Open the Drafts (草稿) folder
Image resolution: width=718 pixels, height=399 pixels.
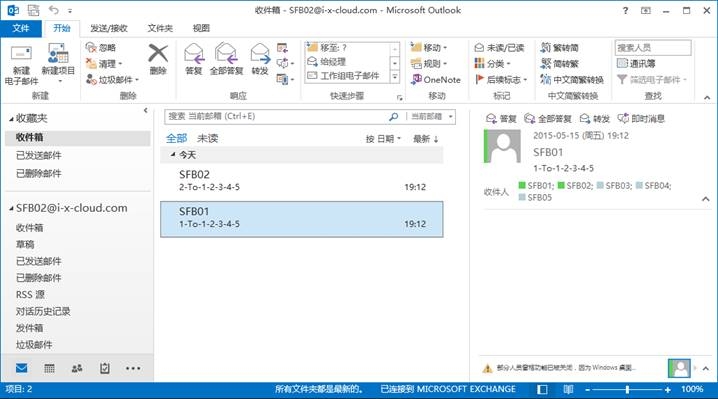25,244
